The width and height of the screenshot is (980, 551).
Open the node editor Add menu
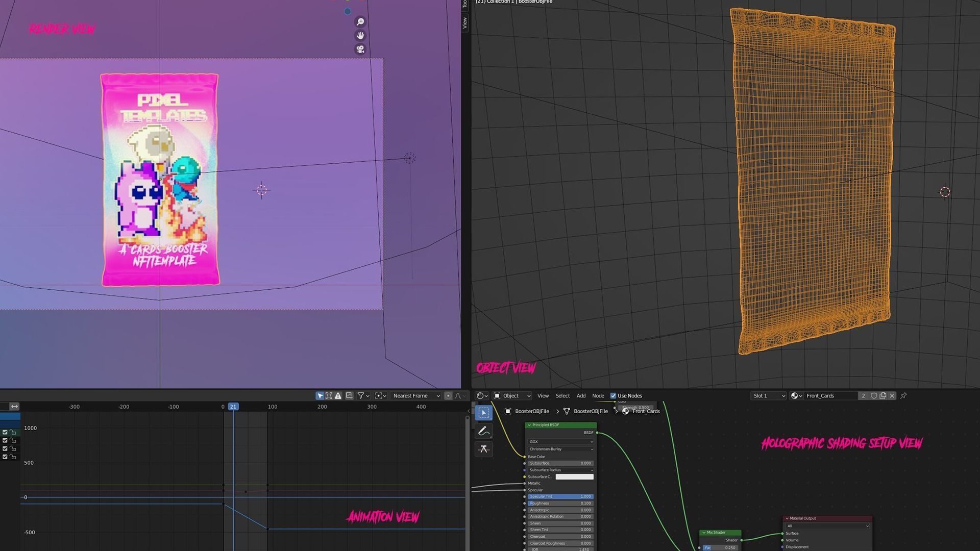581,396
